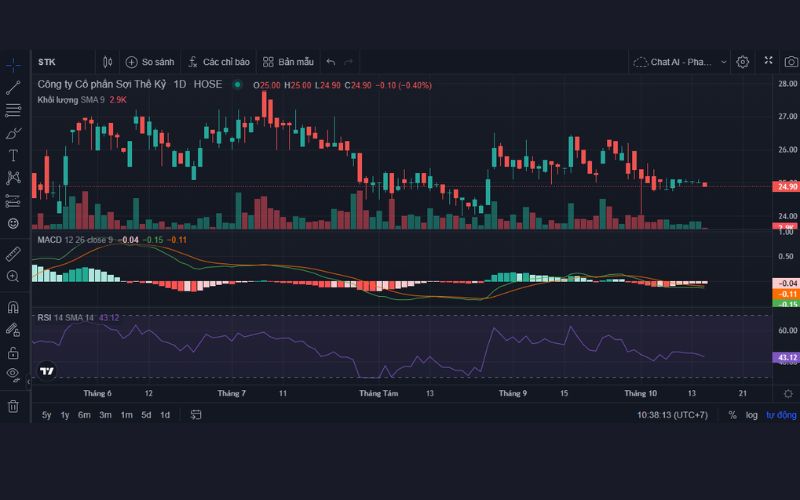Click the 1D interval label in legend
Viewport: 800px width, 500px height.
click(x=180, y=84)
